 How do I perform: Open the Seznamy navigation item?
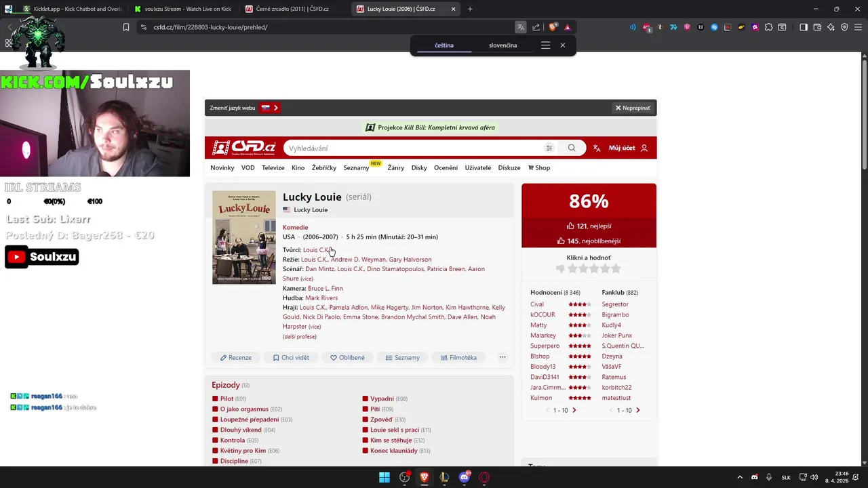[x=356, y=167]
